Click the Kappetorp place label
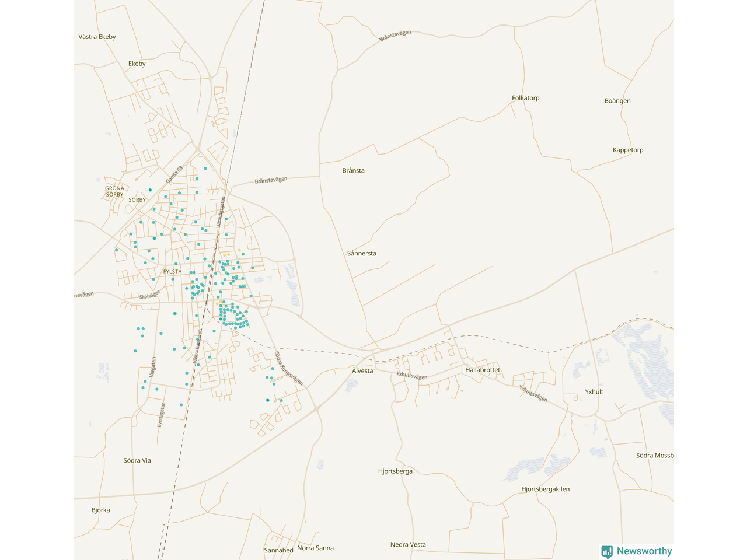Image resolution: width=747 pixels, height=560 pixels. pos(627,150)
